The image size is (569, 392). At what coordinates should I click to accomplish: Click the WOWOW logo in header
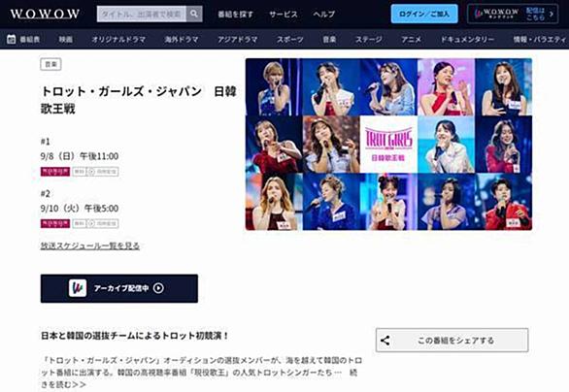point(45,14)
